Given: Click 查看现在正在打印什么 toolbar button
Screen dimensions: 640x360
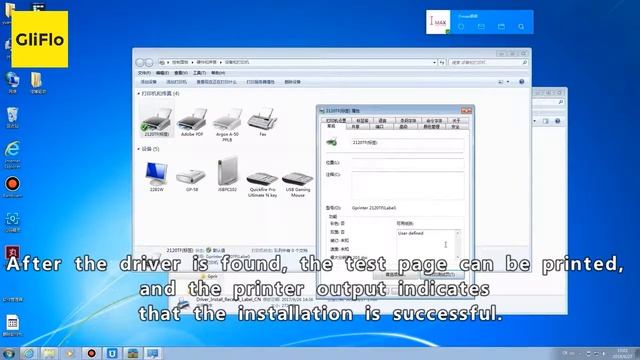Looking at the screenshot, I should 216,82.
